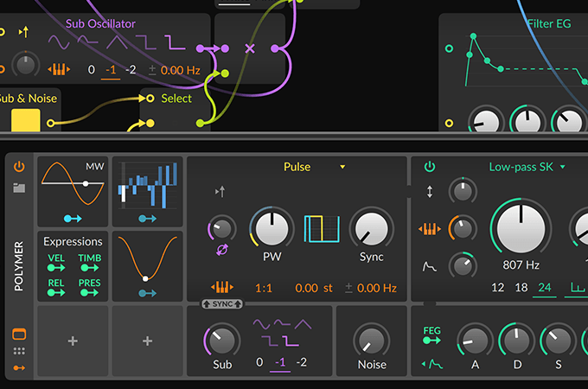This screenshot has height=389, width=588.
Task: Click the multiply X node in grid
Action: (250, 48)
